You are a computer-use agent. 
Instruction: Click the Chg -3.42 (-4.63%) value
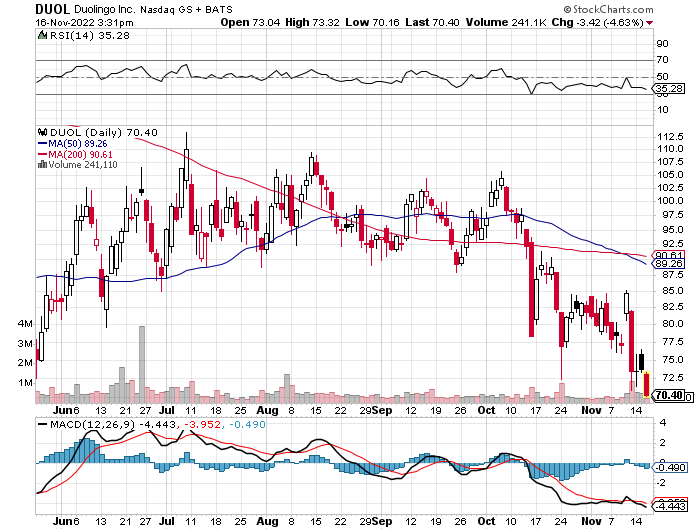pyautogui.click(x=598, y=22)
